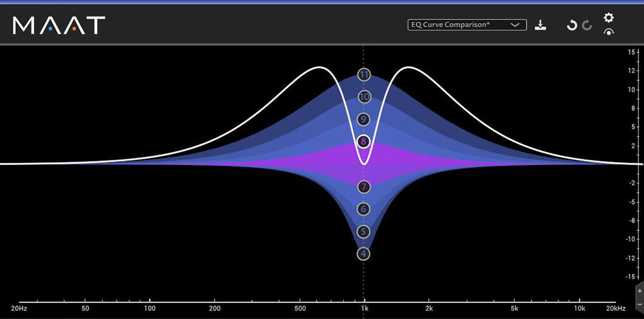
Task: Click the undo arrow icon
Action: click(x=571, y=25)
